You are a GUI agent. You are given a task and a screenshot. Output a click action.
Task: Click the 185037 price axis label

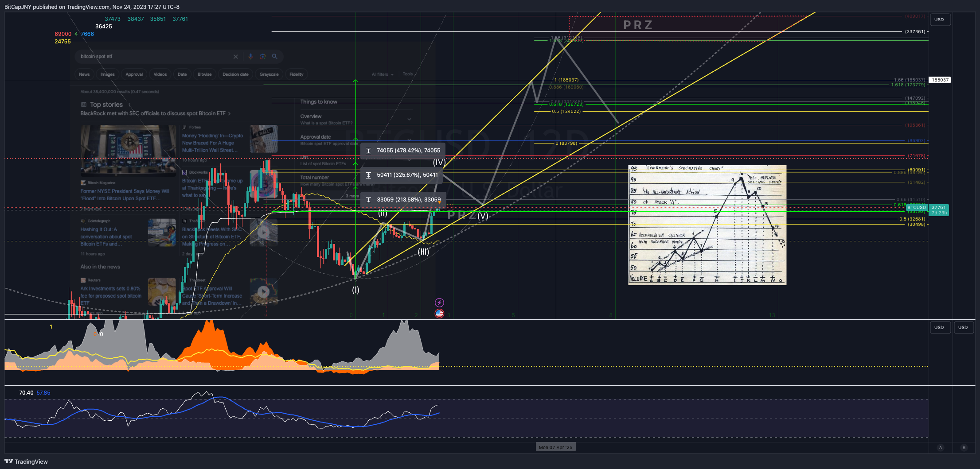[x=940, y=80]
